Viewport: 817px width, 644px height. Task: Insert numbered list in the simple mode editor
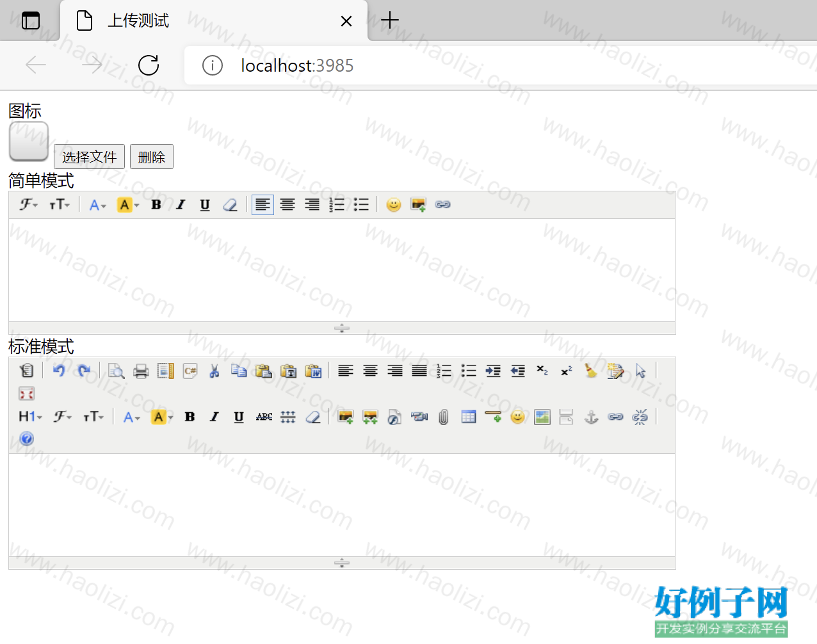[x=337, y=205]
